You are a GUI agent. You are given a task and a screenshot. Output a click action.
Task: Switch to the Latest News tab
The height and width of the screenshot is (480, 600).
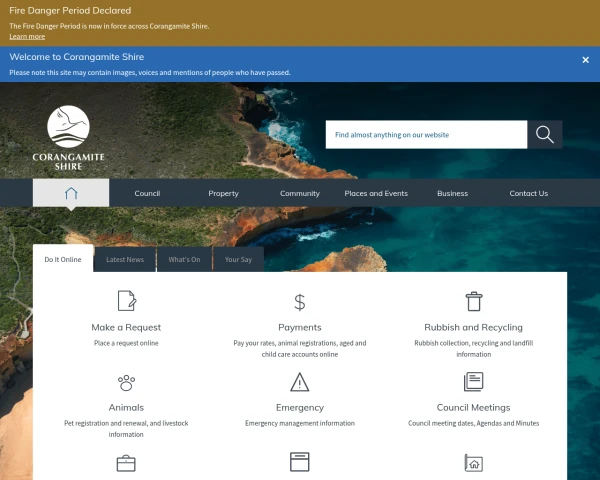pos(125,259)
